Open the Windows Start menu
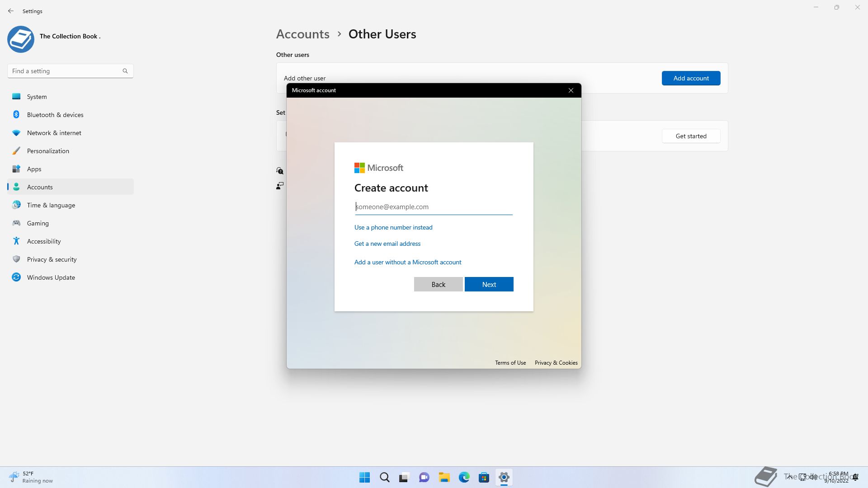868x488 pixels. coord(364,477)
